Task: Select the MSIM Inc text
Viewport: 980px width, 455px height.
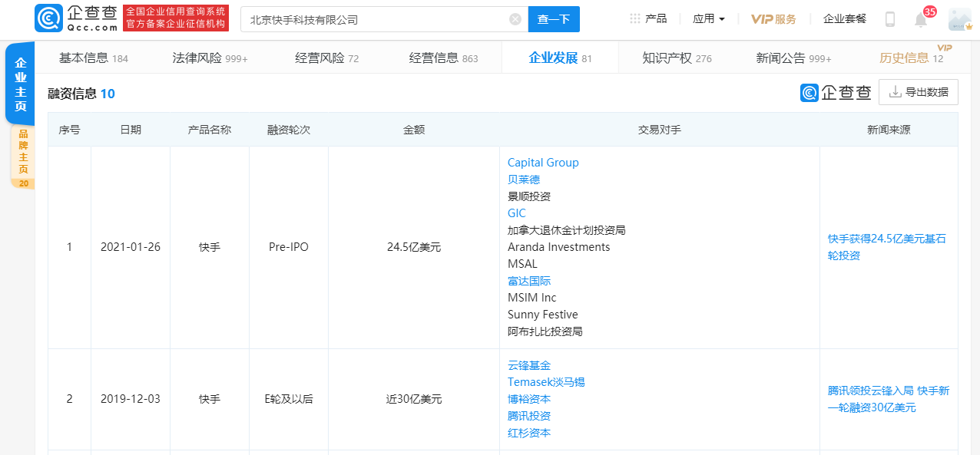Action: (x=532, y=298)
